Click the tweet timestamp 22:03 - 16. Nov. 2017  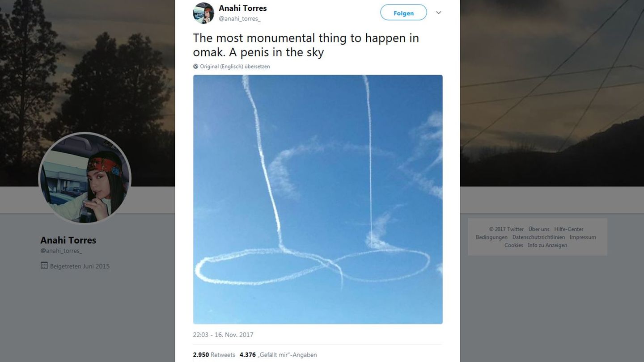tap(223, 335)
